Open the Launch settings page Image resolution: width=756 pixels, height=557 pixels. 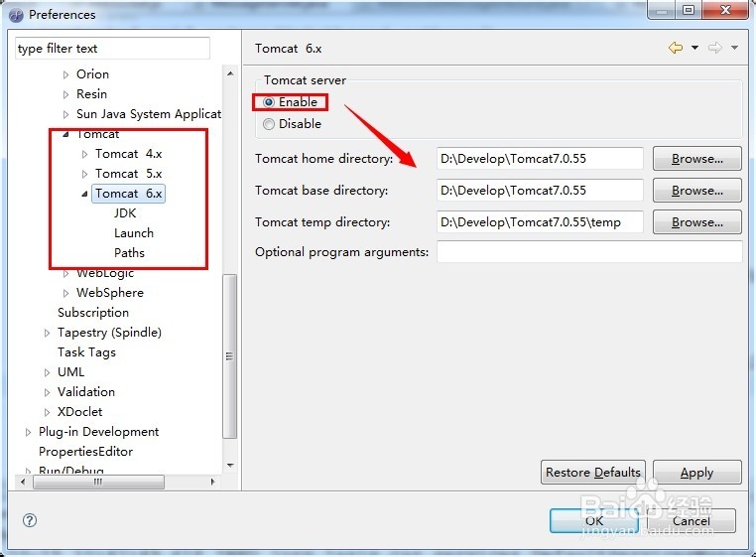point(134,233)
